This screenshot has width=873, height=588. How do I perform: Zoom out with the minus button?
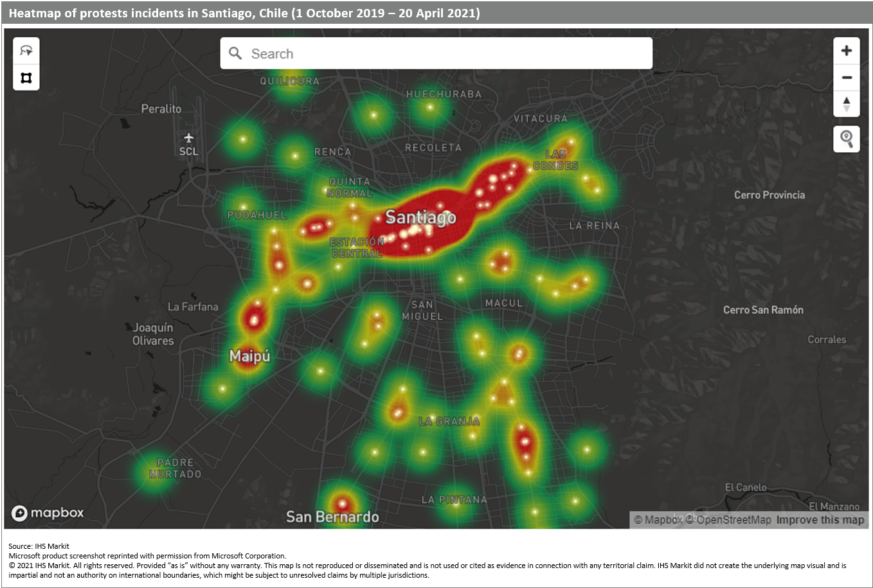tap(847, 78)
